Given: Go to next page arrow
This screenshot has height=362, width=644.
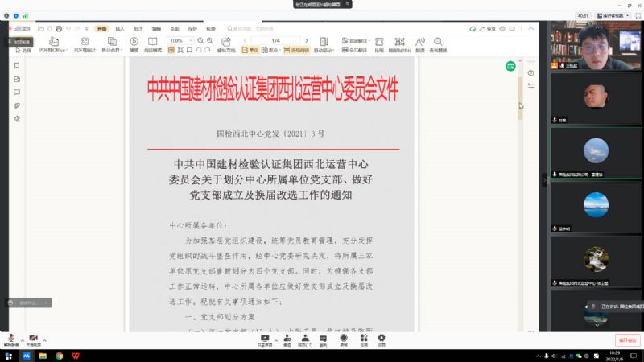Looking at the screenshot, I should [307, 40].
